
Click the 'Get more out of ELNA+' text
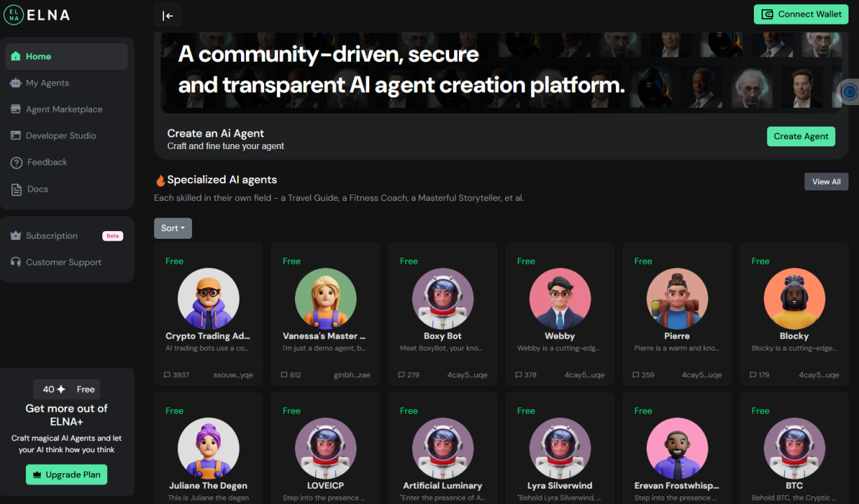click(x=67, y=415)
